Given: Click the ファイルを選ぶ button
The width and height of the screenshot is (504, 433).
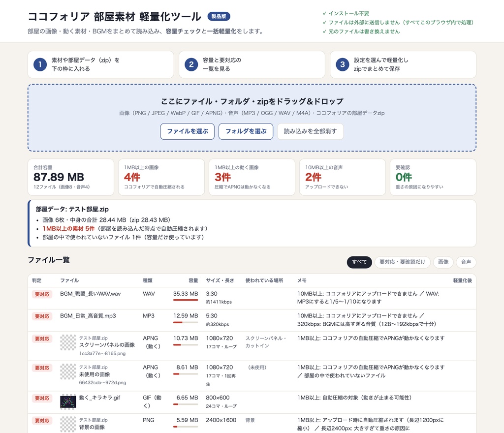Looking at the screenshot, I should [188, 131].
